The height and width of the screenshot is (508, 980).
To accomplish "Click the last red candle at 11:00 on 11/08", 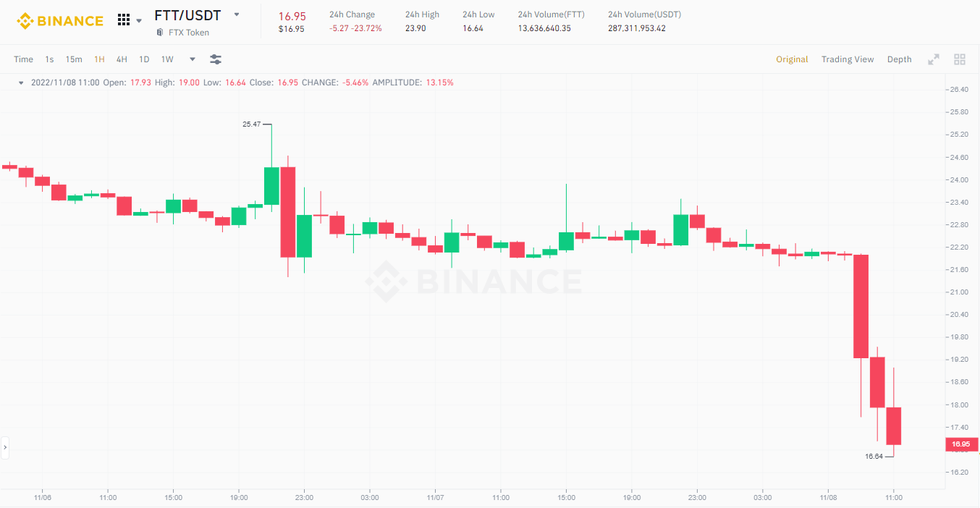I will click(x=894, y=426).
